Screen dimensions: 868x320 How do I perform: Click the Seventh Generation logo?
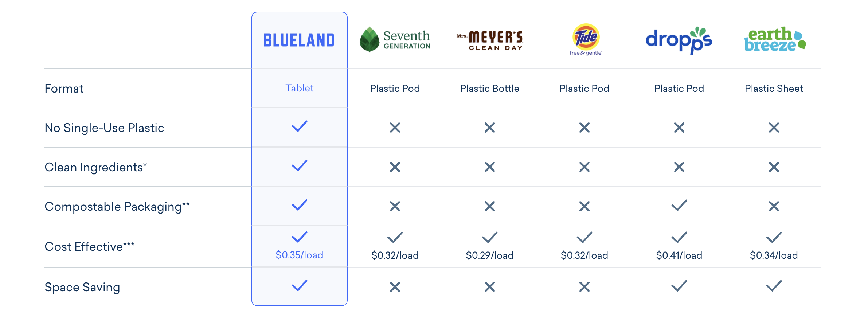(395, 39)
